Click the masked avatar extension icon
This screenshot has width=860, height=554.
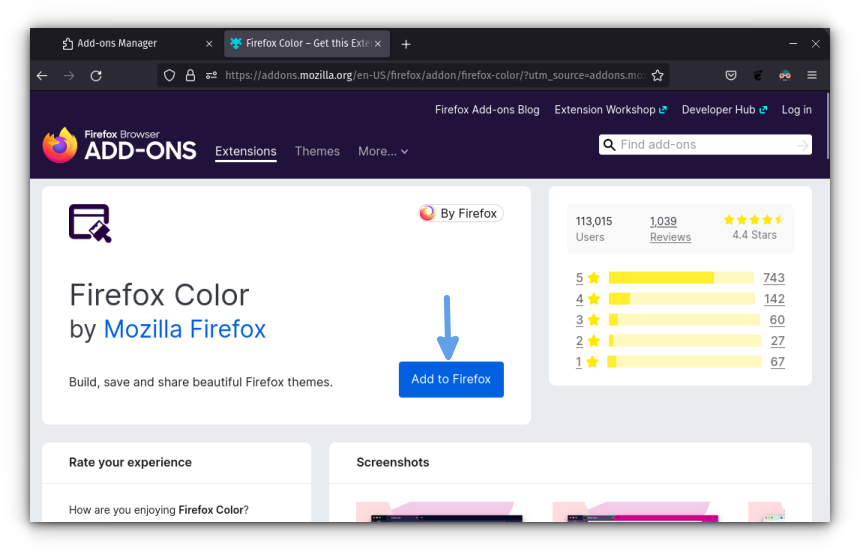[x=785, y=75]
